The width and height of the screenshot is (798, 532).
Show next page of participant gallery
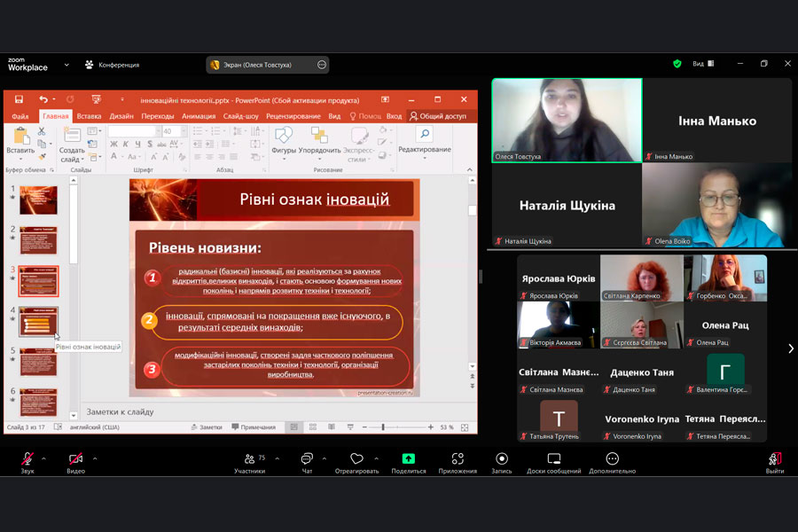(790, 348)
